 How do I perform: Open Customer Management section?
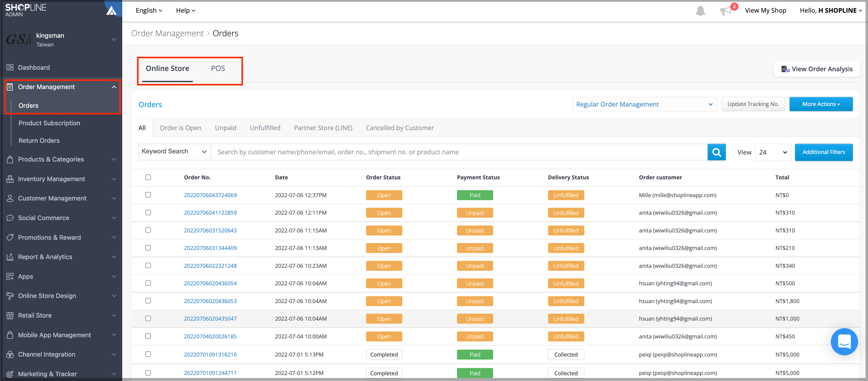pos(53,198)
